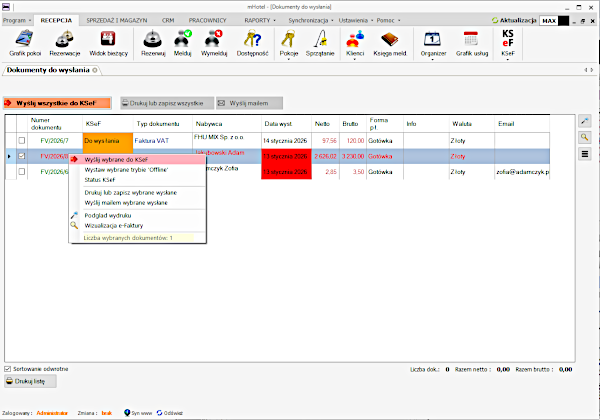
Task: Toggle the Sortowanie odwrotne checkbox
Action: coord(9,368)
